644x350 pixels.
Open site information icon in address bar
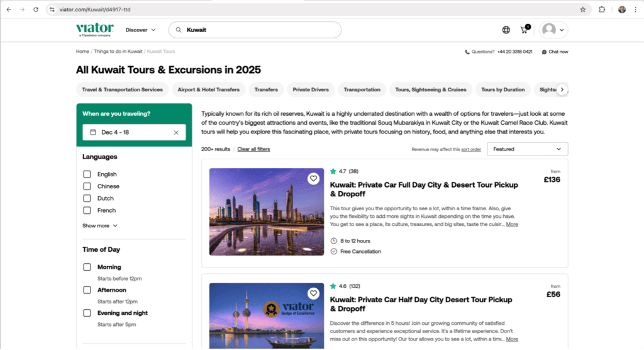coord(52,9)
